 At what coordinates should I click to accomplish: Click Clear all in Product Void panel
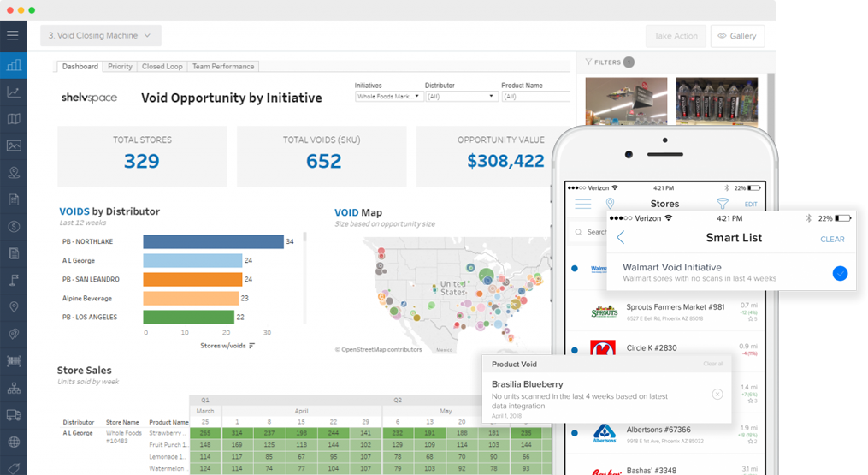(713, 364)
